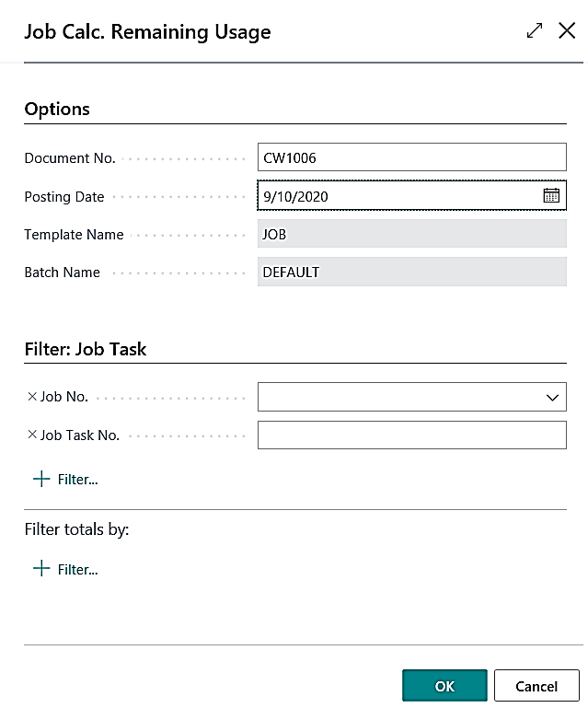Viewport: 588px width, 708px height.
Task: Focus the Posting Date text box
Action: click(x=398, y=196)
